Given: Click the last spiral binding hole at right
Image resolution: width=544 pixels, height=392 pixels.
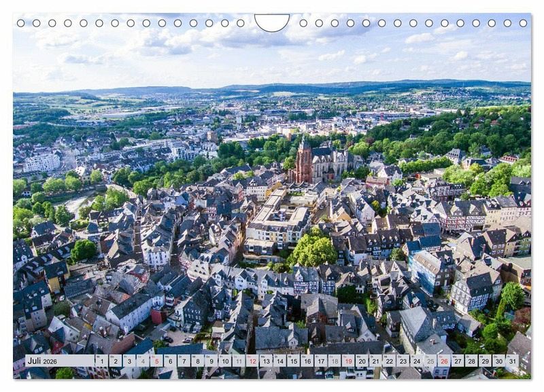Looking at the screenshot, I should tap(524, 23).
